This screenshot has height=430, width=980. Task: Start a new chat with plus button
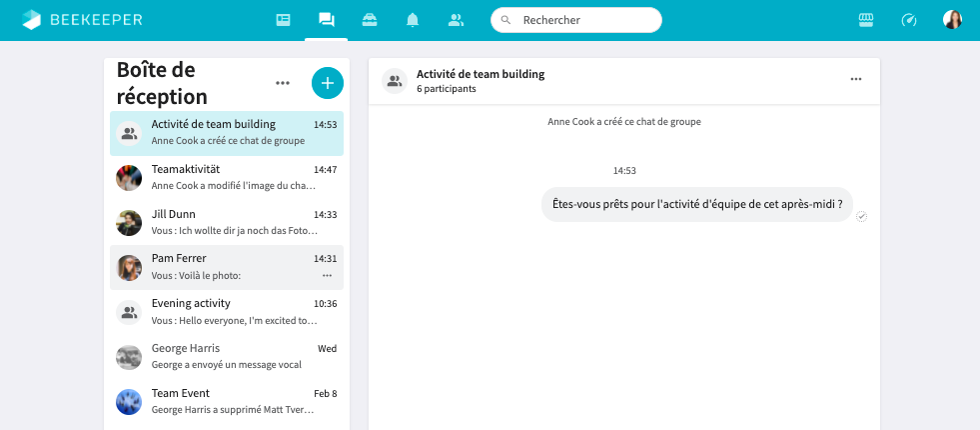click(x=327, y=83)
